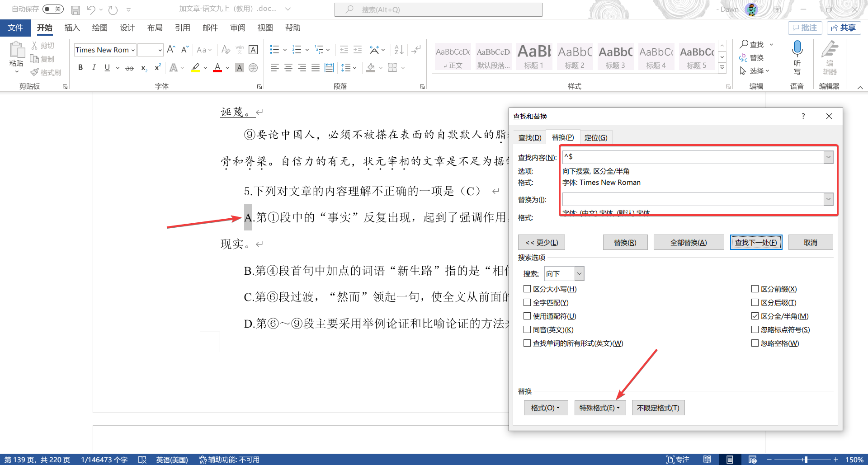Click the Save icon in title bar
The height and width of the screenshot is (465, 868).
[75, 9]
